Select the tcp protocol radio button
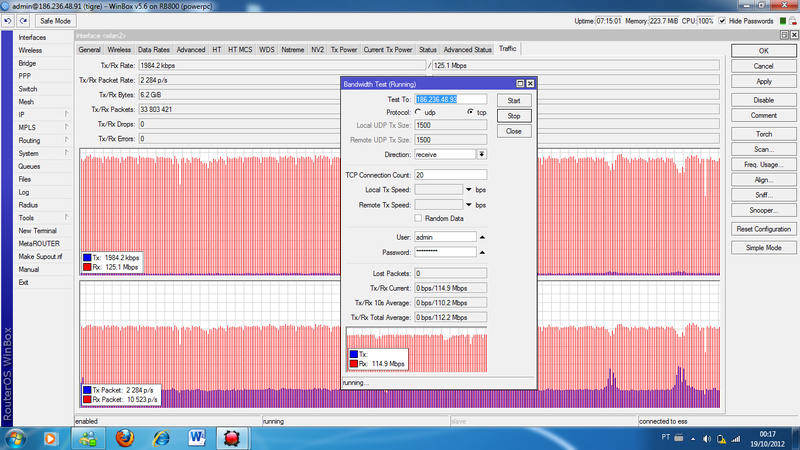 point(470,112)
